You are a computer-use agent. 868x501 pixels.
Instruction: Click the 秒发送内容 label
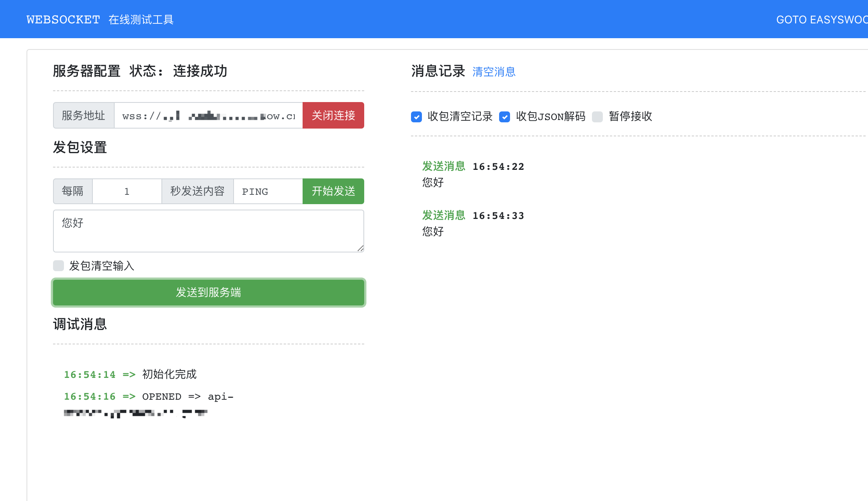pos(198,191)
